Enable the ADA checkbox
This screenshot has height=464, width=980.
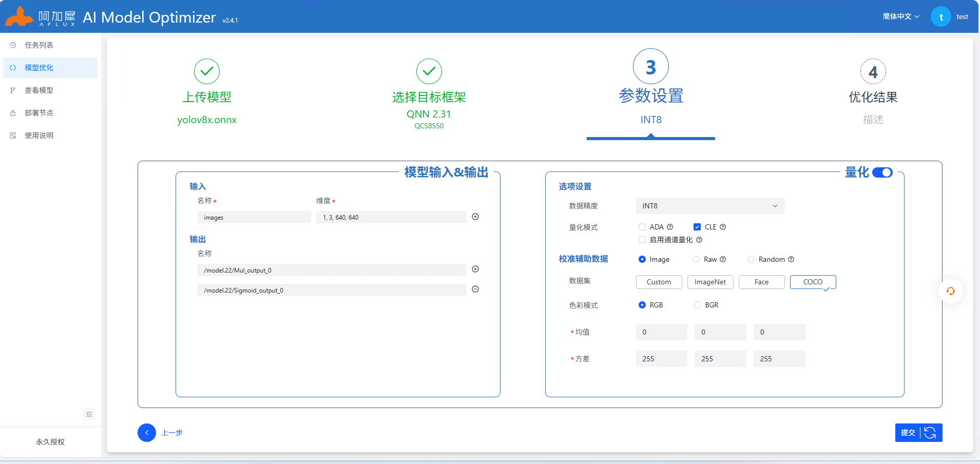click(x=642, y=227)
